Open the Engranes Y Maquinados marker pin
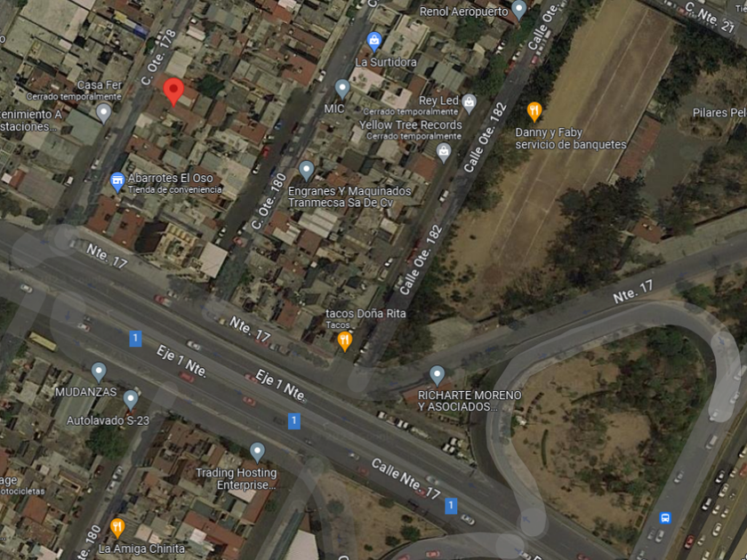Screen dimensions: 747x560 306,171
